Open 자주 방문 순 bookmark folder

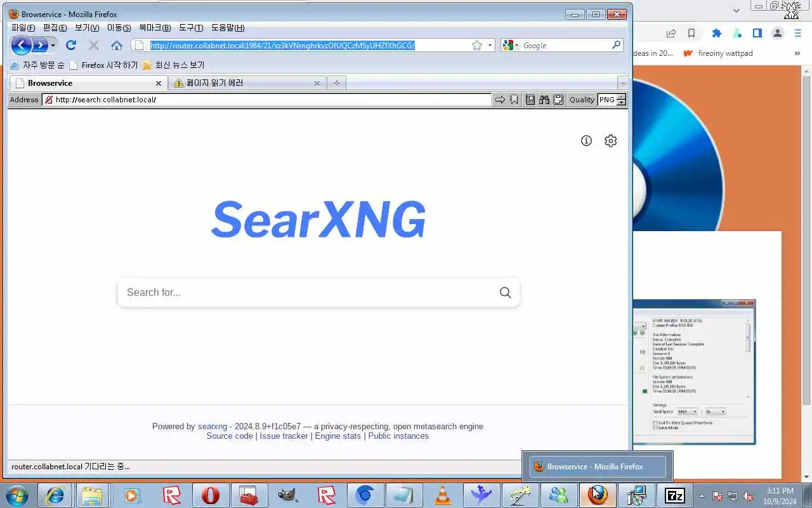click(37, 65)
